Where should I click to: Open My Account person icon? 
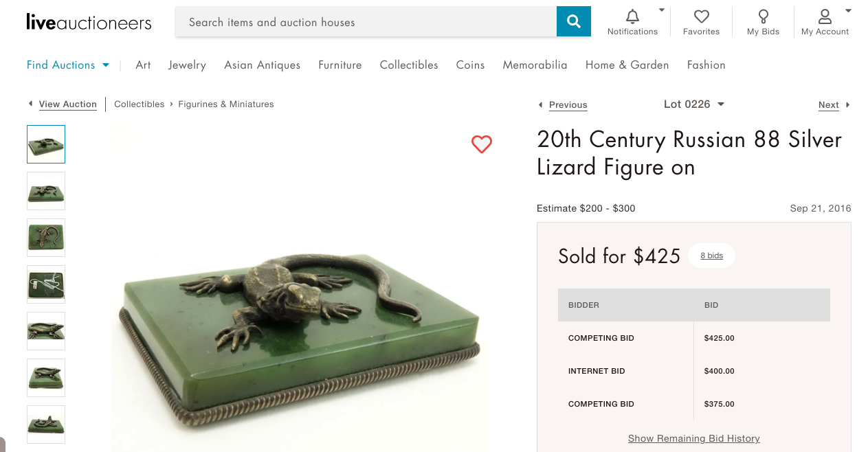point(825,16)
